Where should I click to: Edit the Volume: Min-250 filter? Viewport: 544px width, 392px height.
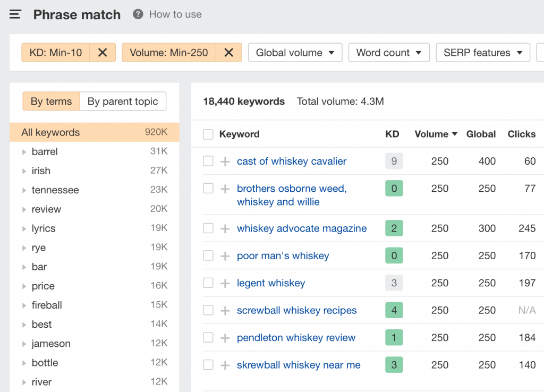pos(169,53)
